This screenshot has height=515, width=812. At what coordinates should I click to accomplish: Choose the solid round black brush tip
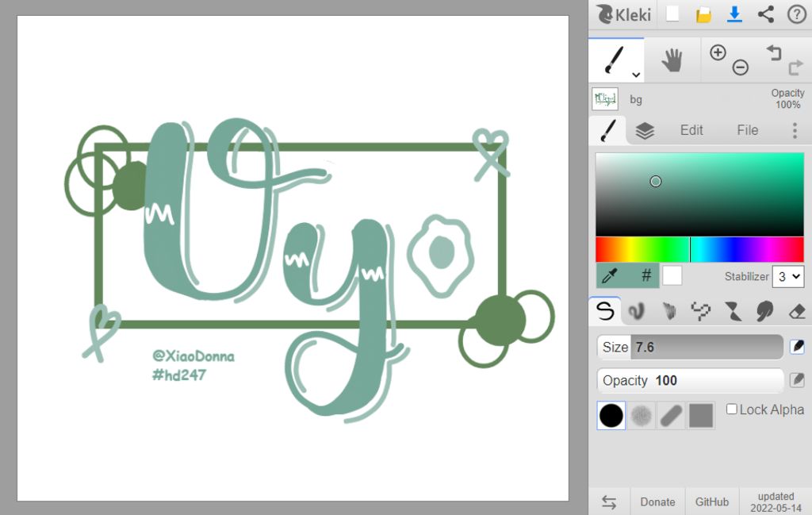tap(611, 416)
